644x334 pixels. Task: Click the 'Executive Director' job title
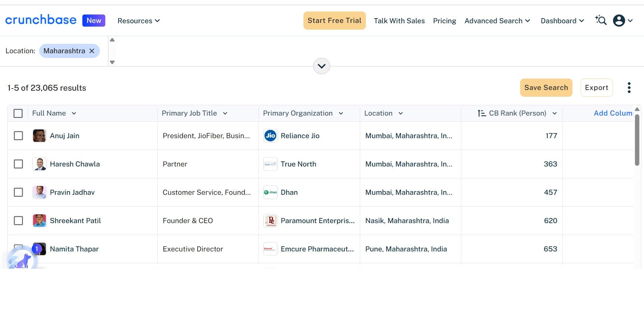[193, 249]
